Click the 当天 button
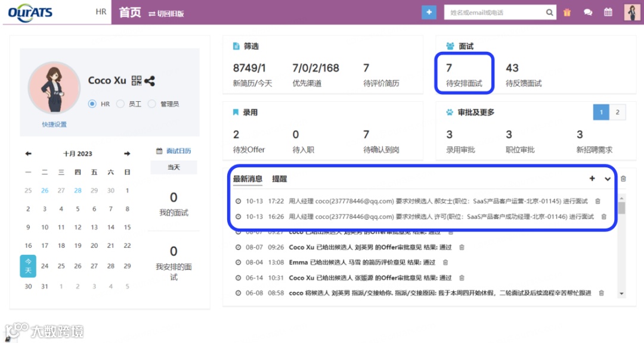Viewport: 644px width, 343px height. pos(174,167)
